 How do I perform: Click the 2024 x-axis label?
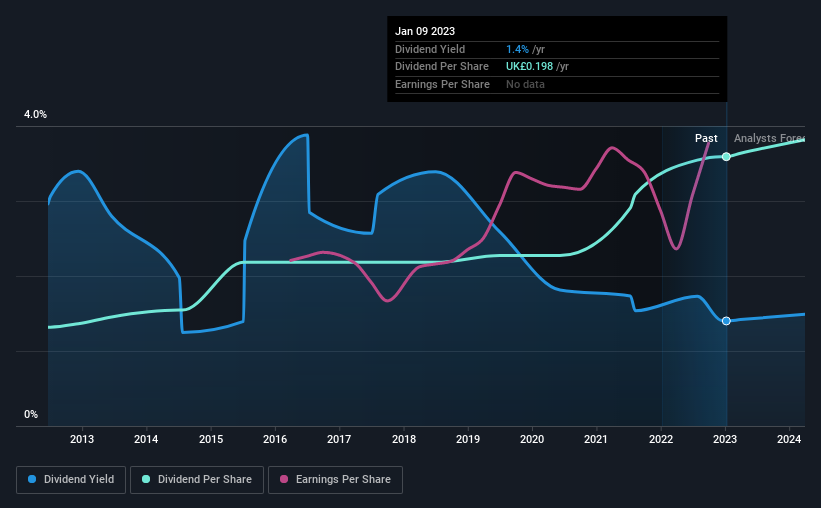789,439
